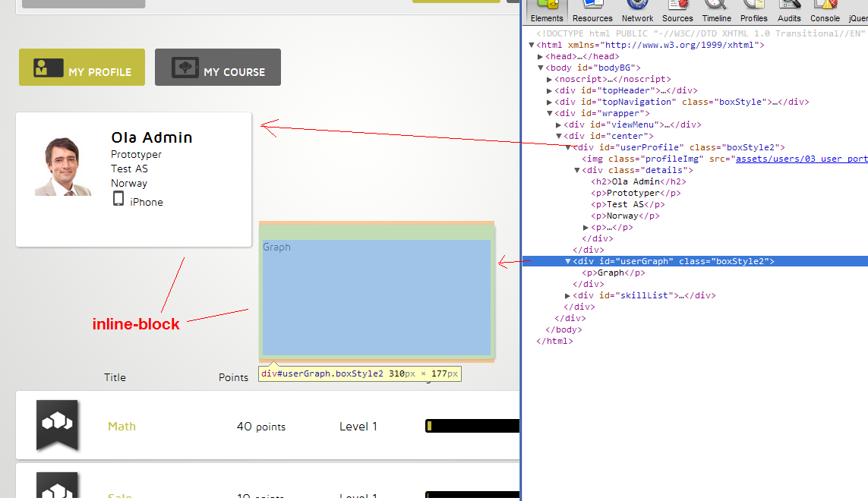
Task: Click the Math course badge icon
Action: click(57, 425)
